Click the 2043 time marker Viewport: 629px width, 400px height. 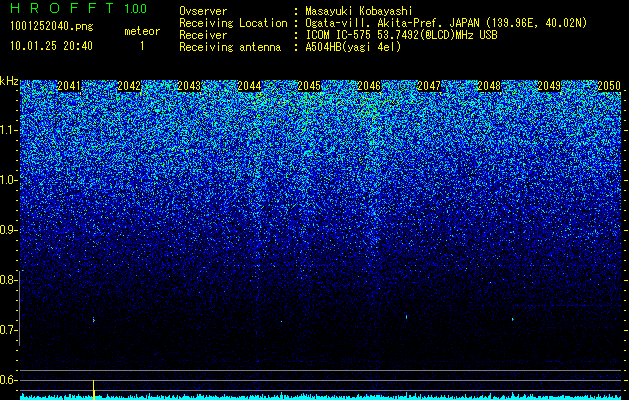point(189,86)
